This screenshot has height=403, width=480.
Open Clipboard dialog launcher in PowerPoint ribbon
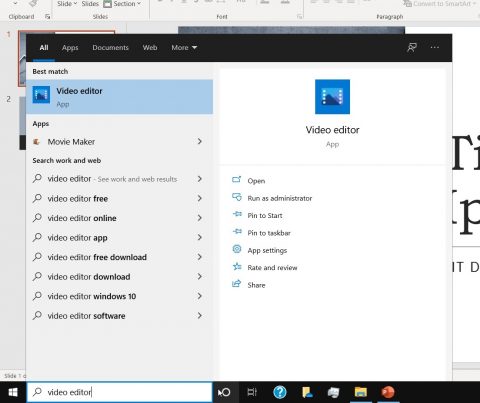pos(48,16)
